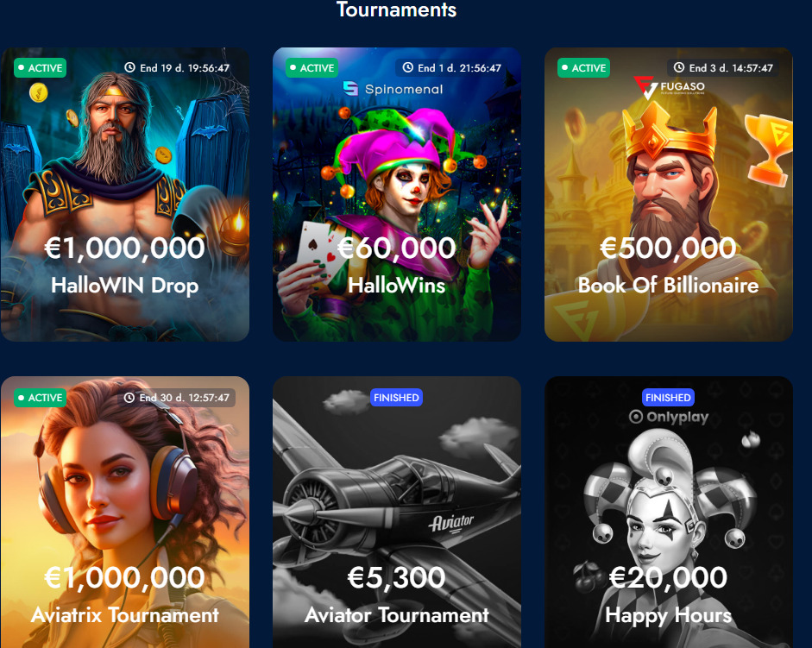
Task: Click the Onlyplay provider logo
Action: (x=669, y=417)
